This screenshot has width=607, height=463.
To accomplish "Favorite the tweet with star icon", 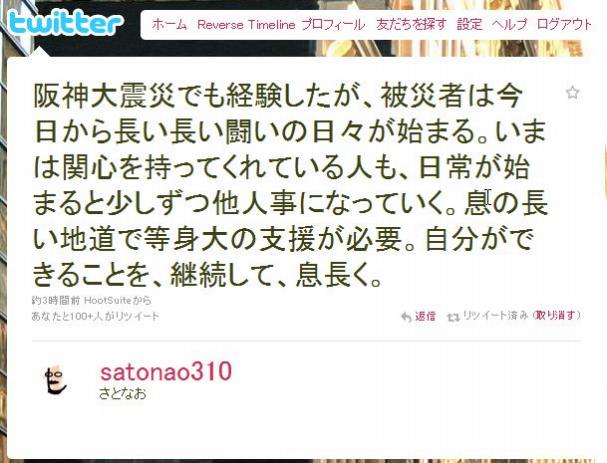I will click(572, 93).
